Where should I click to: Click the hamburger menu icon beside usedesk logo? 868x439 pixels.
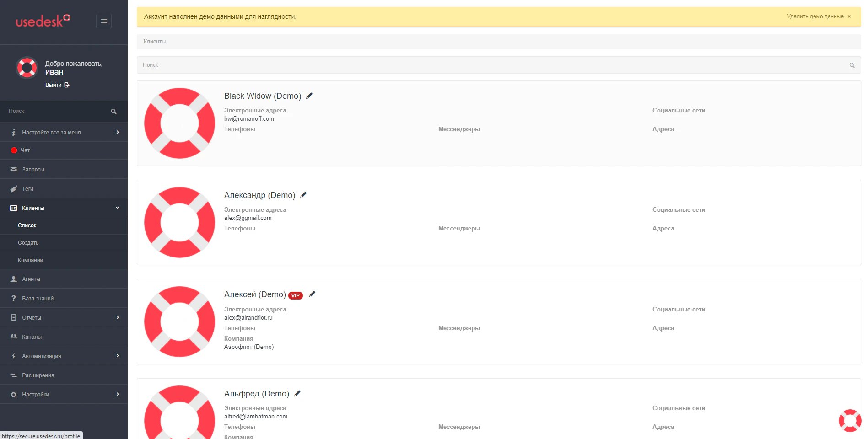[104, 21]
